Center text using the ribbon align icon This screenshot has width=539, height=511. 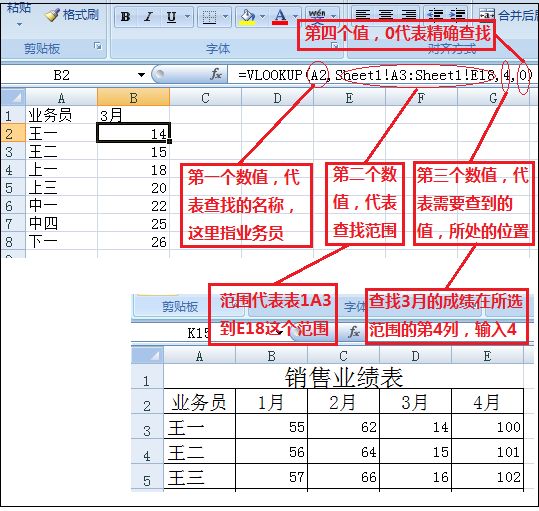point(386,14)
